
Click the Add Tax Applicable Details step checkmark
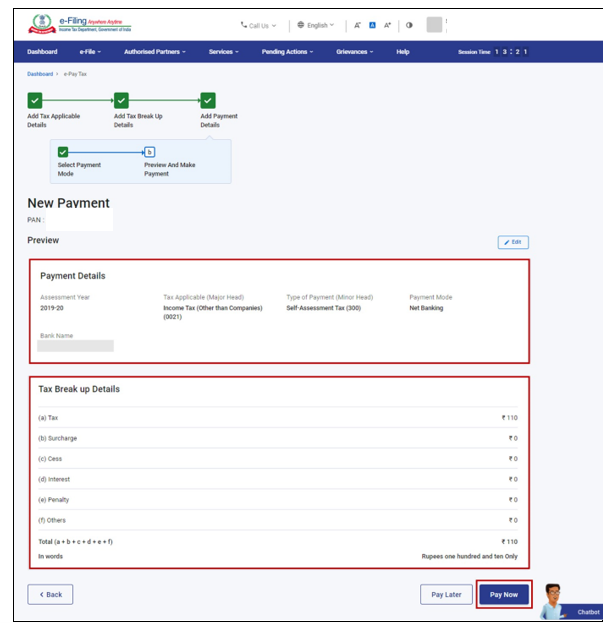click(35, 100)
